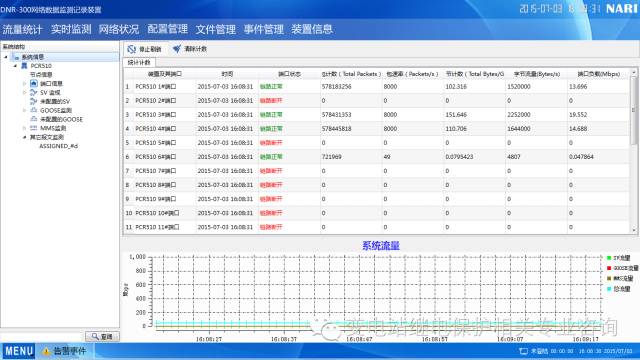640x360 pixels.
Task: Click the 清除计数 clear-count icon
Action: pos(177,49)
